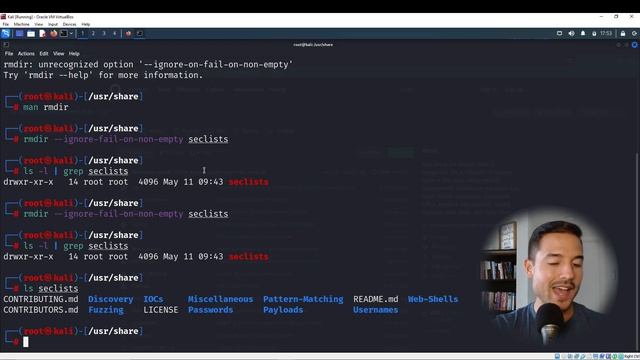Minimize the terminal window
This screenshot has height=360, width=640.
tap(619, 45)
